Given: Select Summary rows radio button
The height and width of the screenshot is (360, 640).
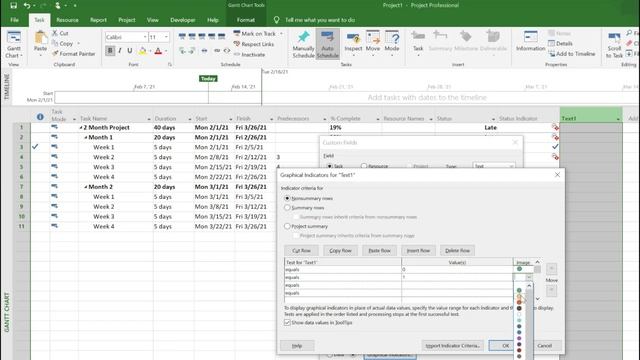Looking at the screenshot, I should 287,208.
